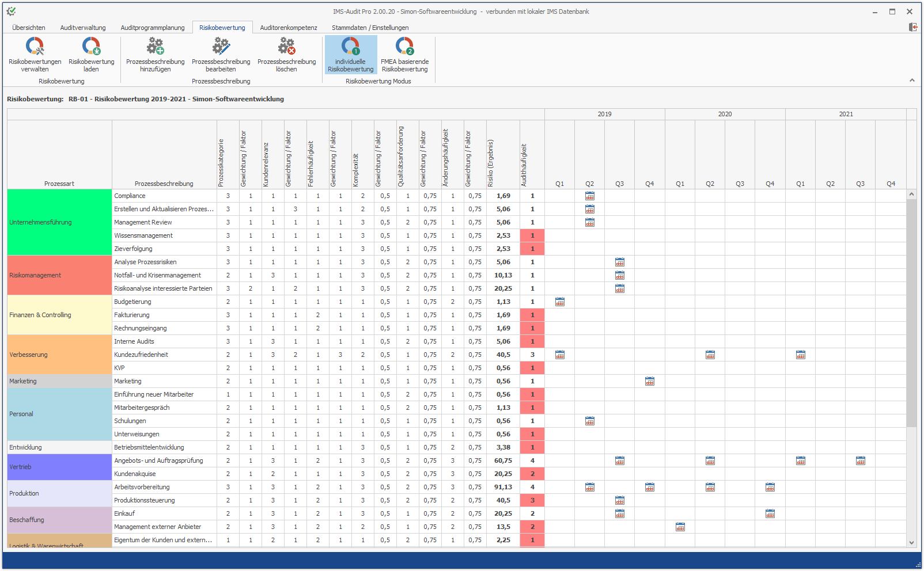Viewport: 924px width, 571px height.
Task: Toggle individuelle Risikobewertung mode
Action: [350, 55]
